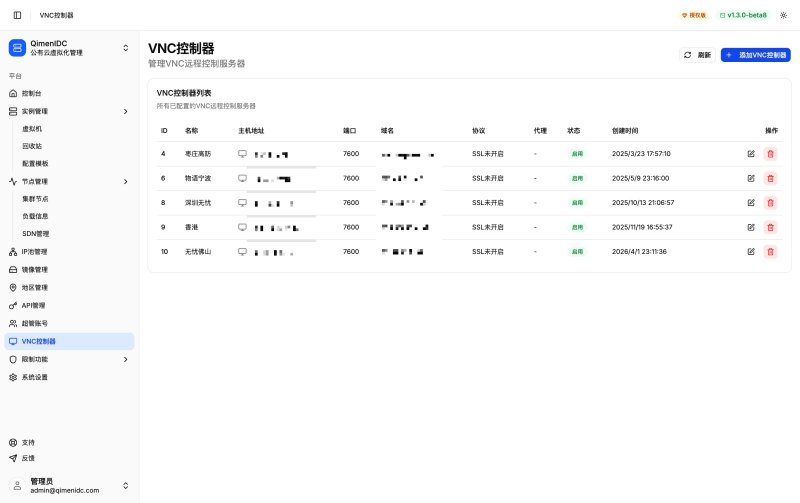Viewport: 800px width, 503px height.
Task: Delete the 无忧佛山 controller
Action: click(x=770, y=252)
